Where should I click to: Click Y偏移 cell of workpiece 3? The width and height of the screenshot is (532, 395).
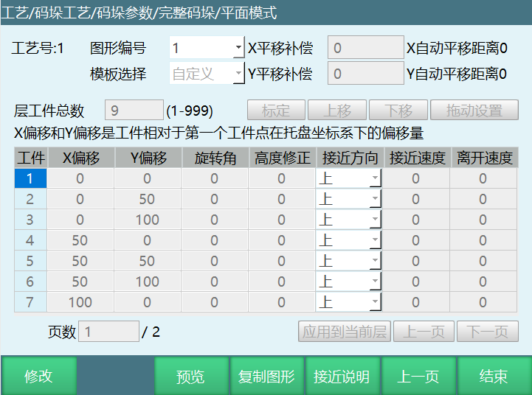147,220
